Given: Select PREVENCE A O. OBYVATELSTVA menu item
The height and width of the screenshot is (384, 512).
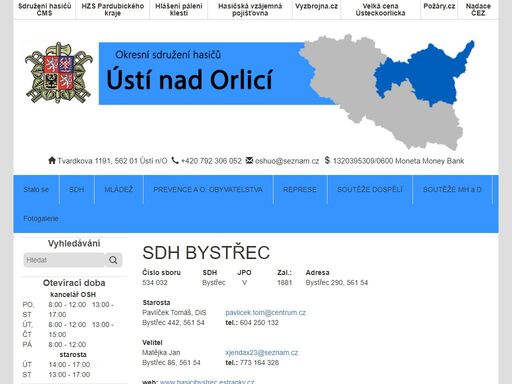Looking at the screenshot, I should [x=208, y=189].
